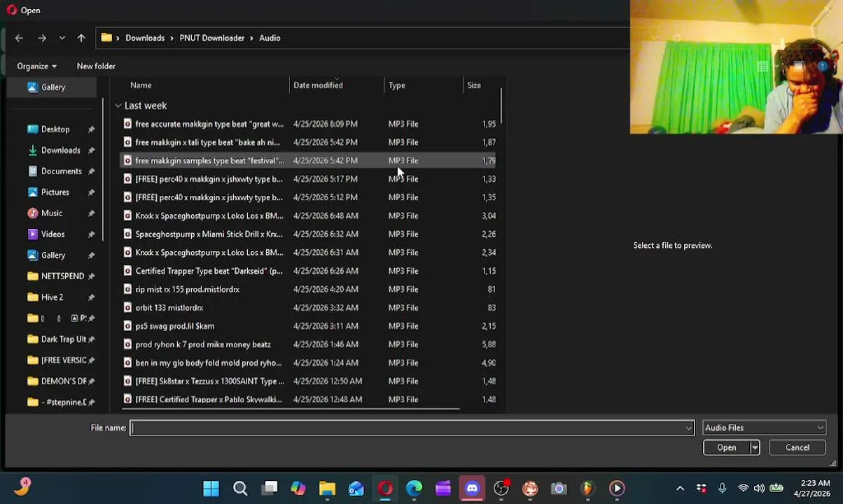Click the file list horizontal scrollbar

[x=291, y=409]
